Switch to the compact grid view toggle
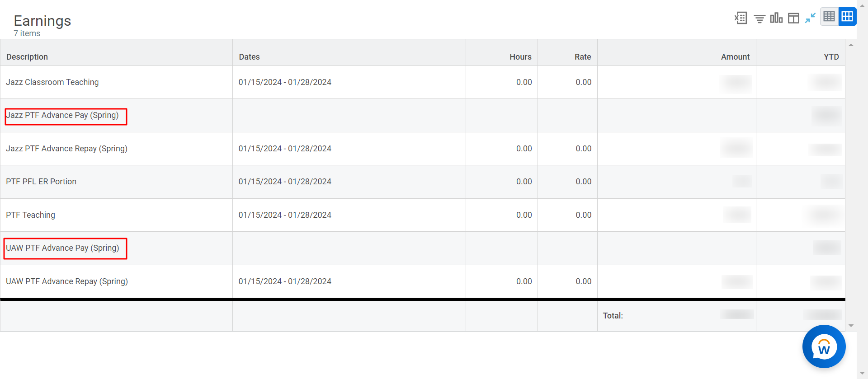Screen dimensions: 868x379 [829, 17]
